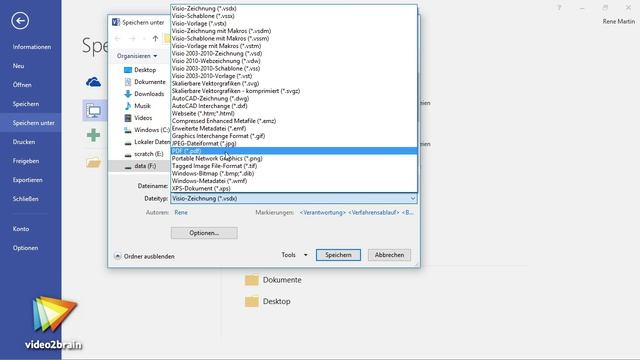This screenshot has height=360, width=640.
Task: Select the OneDrive cloud icon
Action: pyautogui.click(x=93, y=82)
